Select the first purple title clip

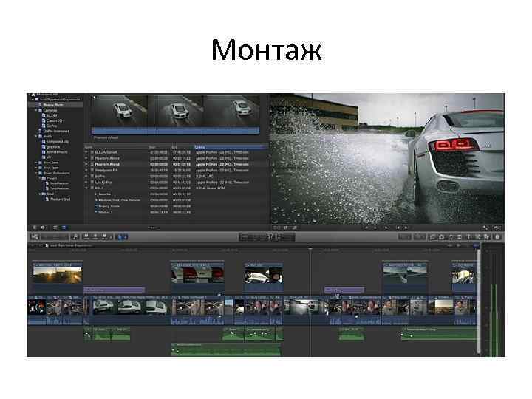point(115,290)
